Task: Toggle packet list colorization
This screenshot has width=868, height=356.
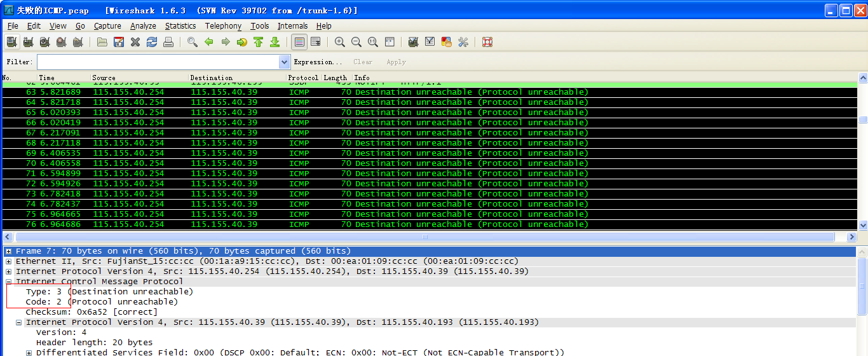Action: pyautogui.click(x=299, y=42)
